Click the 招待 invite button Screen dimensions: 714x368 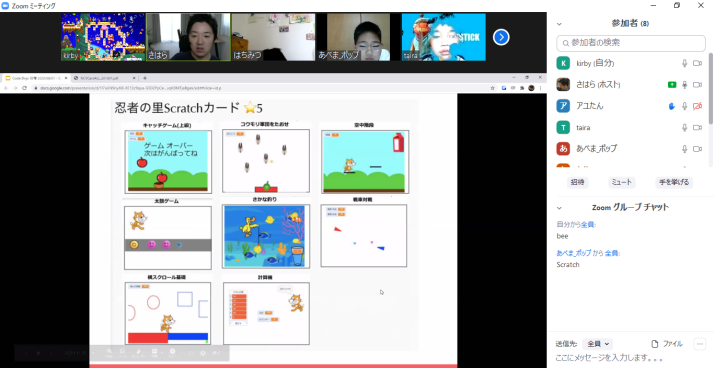point(577,182)
